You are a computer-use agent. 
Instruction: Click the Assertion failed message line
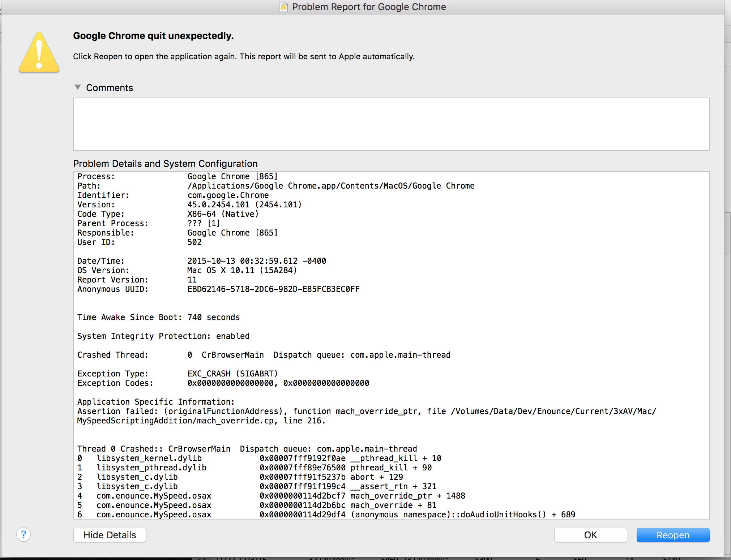pyautogui.click(x=366, y=411)
